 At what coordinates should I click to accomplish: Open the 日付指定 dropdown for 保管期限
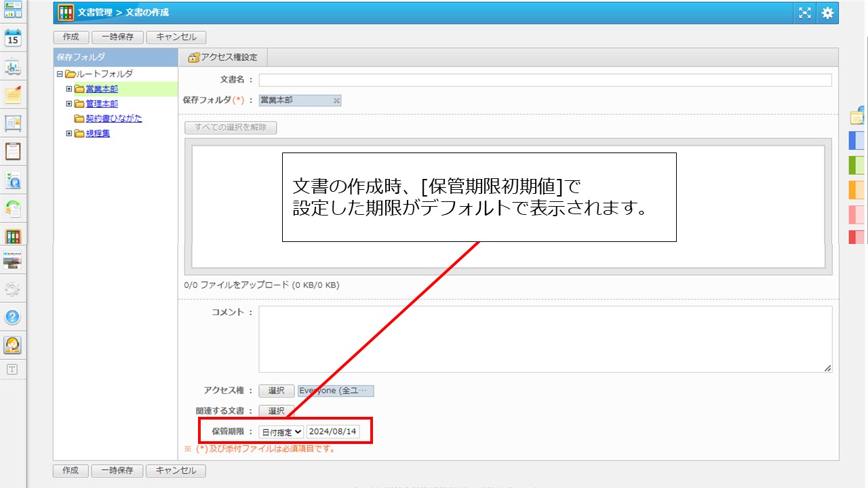click(x=280, y=430)
